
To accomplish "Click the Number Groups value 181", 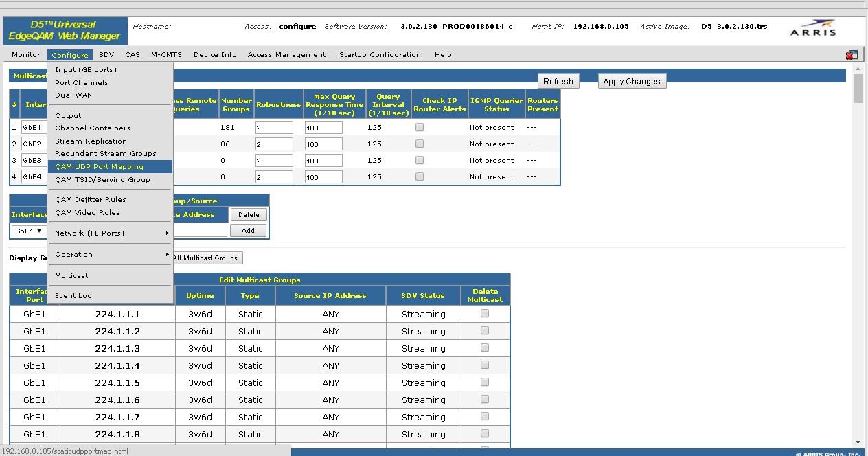I will [227, 127].
